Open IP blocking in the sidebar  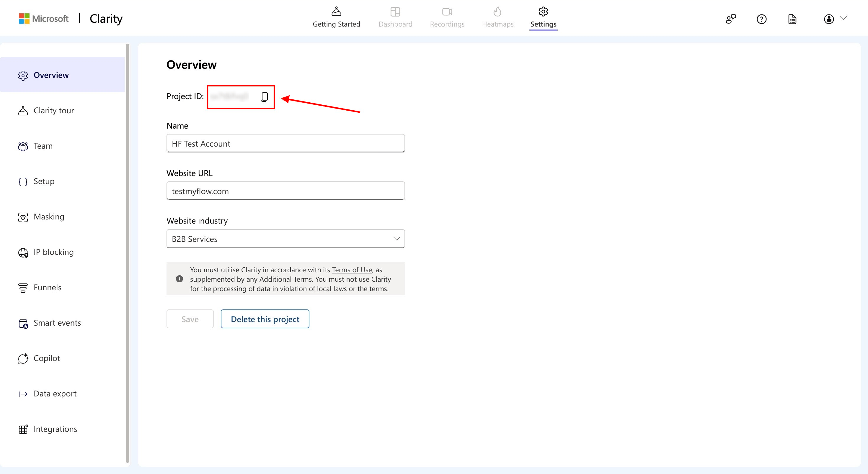(62, 252)
